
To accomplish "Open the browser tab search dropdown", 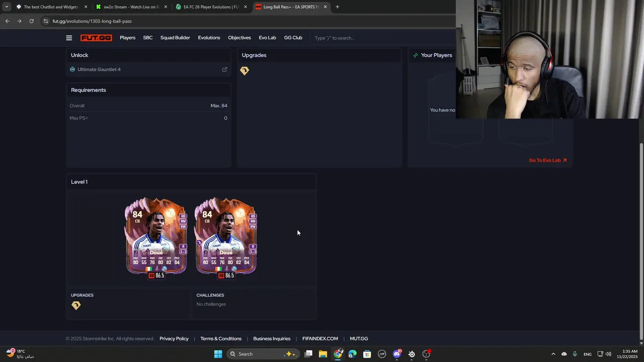I will tap(7, 7).
